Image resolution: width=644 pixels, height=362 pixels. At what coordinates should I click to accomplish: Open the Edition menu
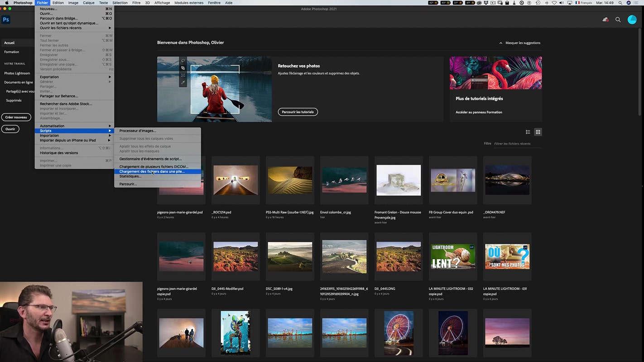pos(58,3)
